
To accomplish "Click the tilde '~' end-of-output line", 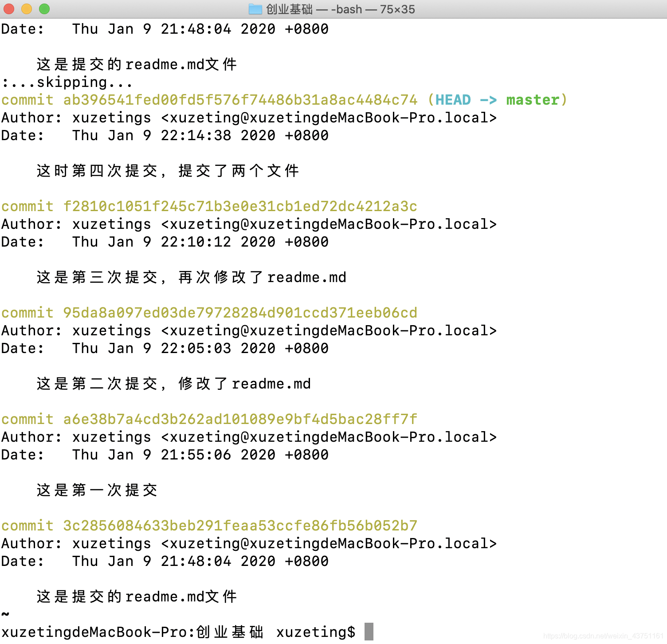I will (x=5, y=614).
